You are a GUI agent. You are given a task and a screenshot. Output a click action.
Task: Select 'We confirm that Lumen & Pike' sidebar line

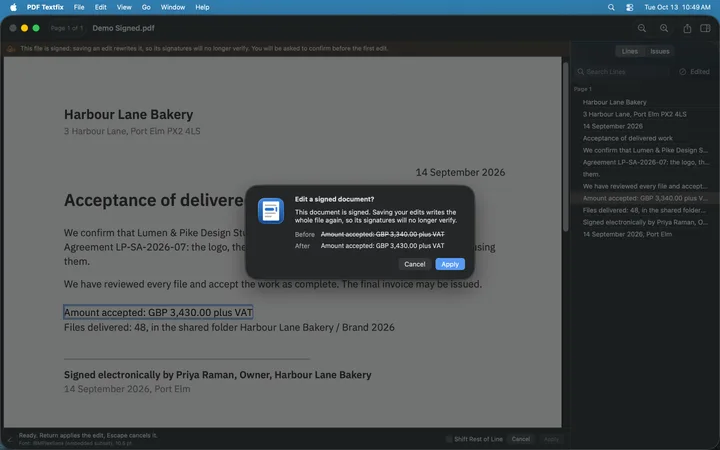pyautogui.click(x=644, y=150)
